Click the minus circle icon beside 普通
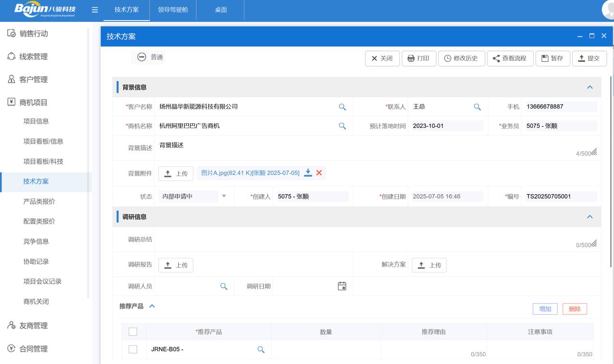Image resolution: width=614 pixels, height=364 pixels. [142, 57]
